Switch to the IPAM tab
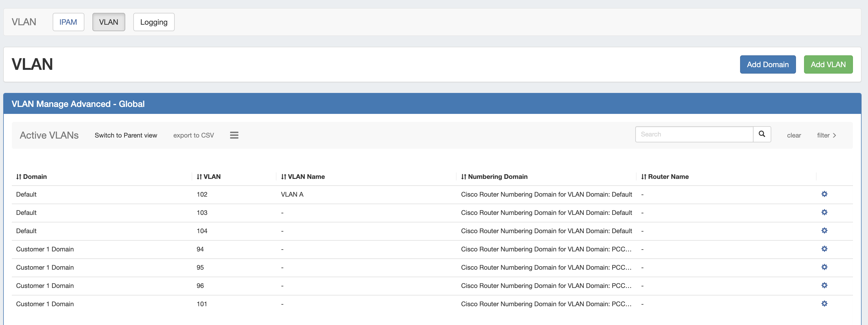 (x=68, y=22)
